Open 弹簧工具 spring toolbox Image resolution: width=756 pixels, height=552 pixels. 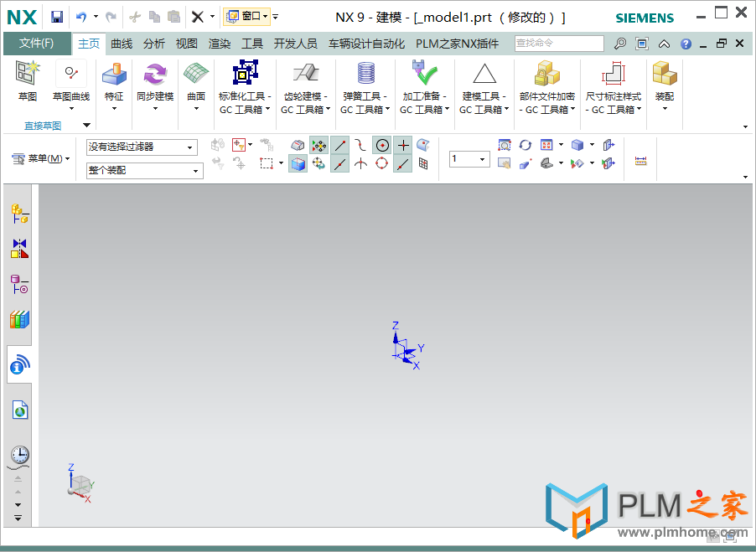[x=365, y=87]
